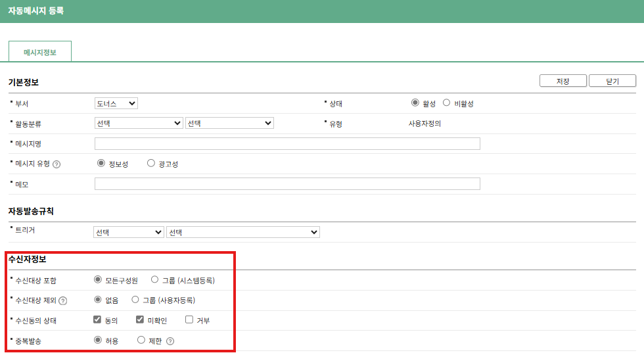
Task: Uncheck the 동의 checkbox
Action: click(x=97, y=319)
